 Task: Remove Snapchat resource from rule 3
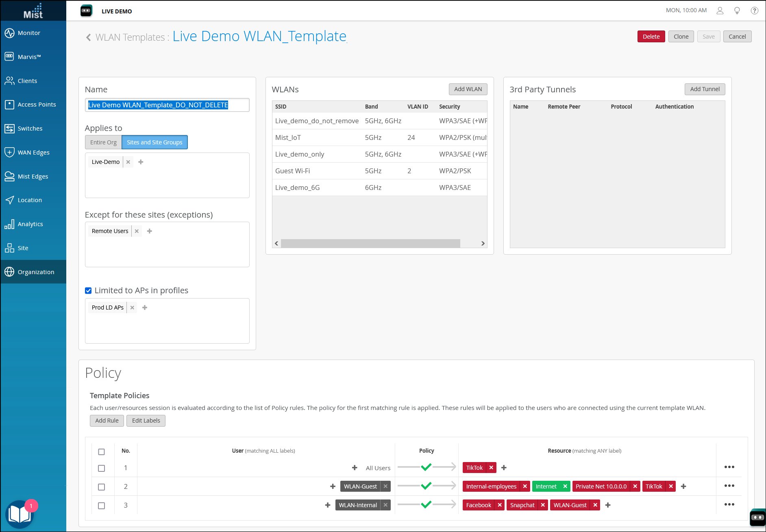[x=543, y=505]
